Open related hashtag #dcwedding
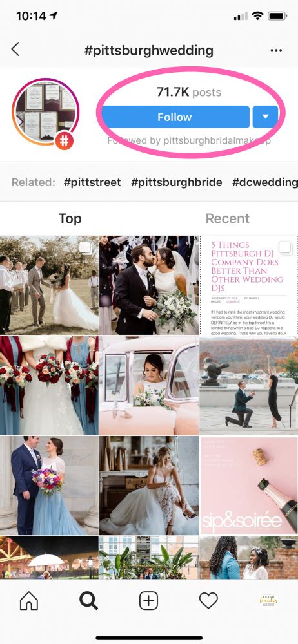 [264, 182]
